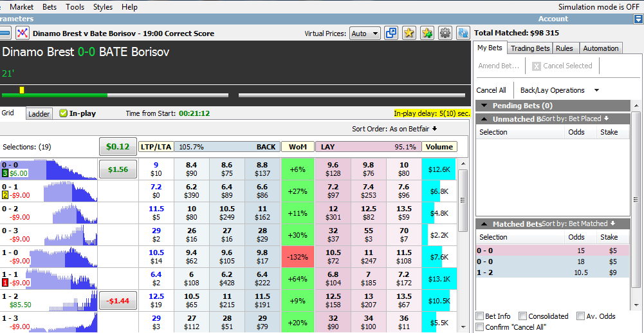Switch to the Trading Bets tab
The width and height of the screenshot is (644, 333).
(x=530, y=48)
